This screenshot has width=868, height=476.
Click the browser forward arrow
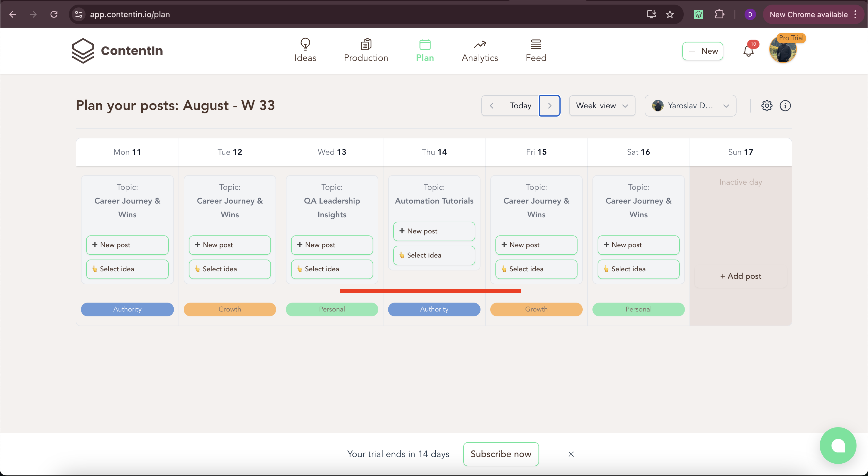click(x=33, y=14)
